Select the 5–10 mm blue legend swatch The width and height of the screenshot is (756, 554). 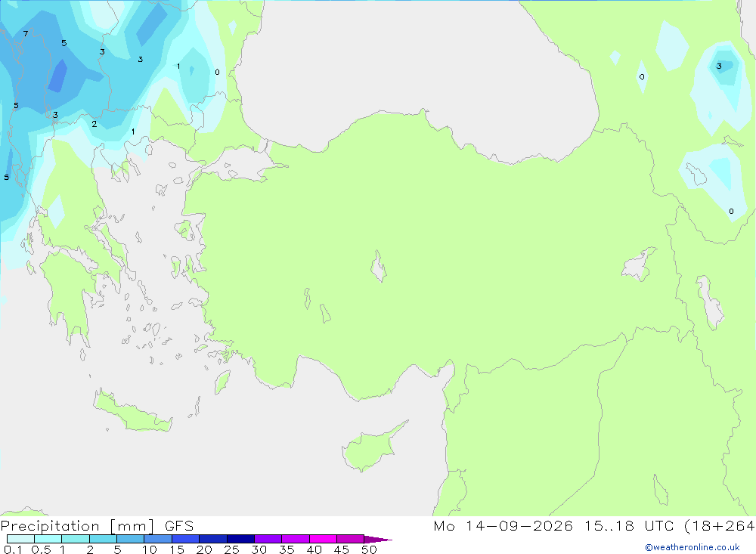tap(130, 539)
